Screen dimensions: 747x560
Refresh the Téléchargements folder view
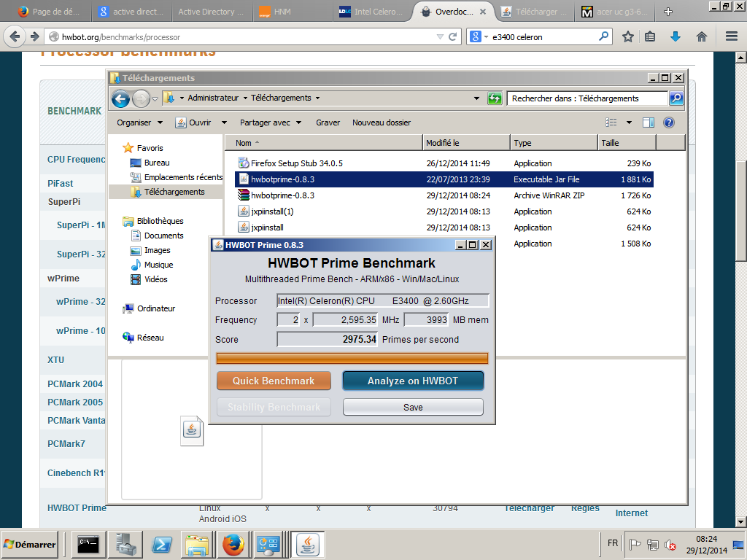[x=495, y=98]
